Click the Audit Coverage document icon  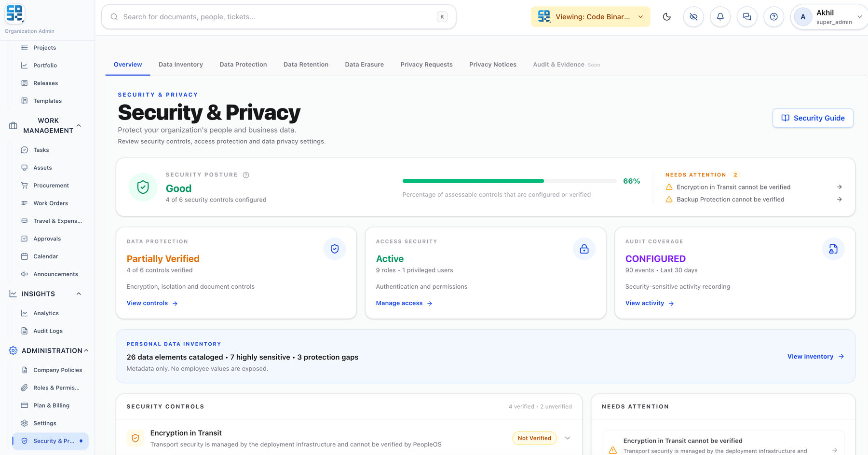[x=833, y=249]
